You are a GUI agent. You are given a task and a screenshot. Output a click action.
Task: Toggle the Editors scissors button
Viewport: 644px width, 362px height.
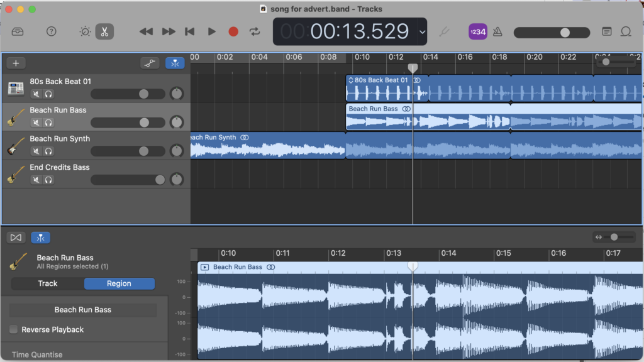click(x=104, y=31)
